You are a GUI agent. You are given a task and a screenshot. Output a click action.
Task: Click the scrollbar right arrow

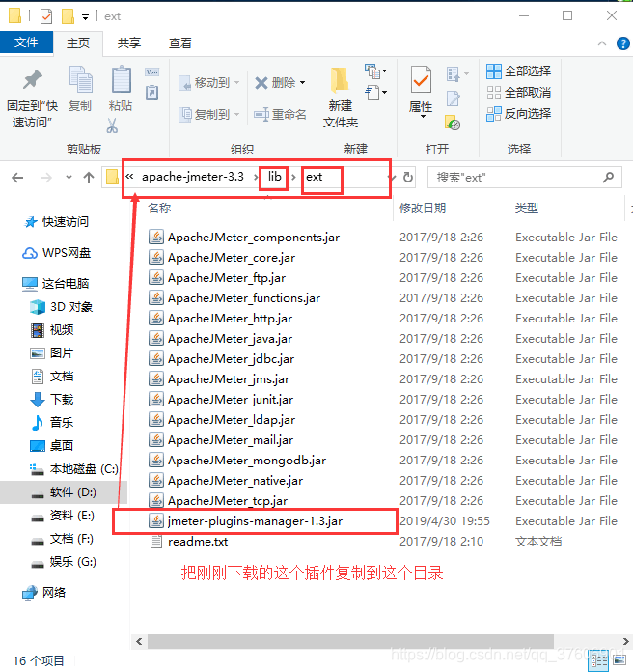pyautogui.click(x=625, y=641)
